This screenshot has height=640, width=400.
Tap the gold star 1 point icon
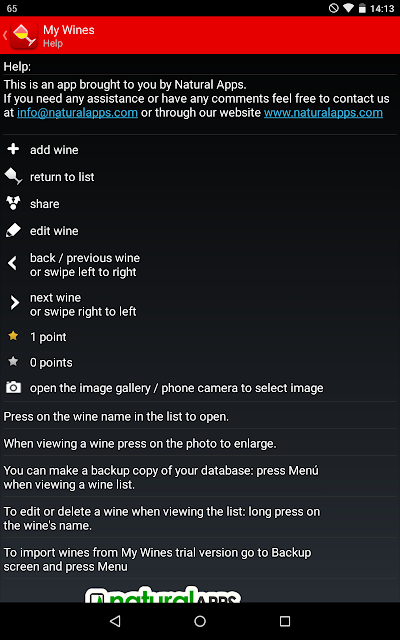[13, 336]
